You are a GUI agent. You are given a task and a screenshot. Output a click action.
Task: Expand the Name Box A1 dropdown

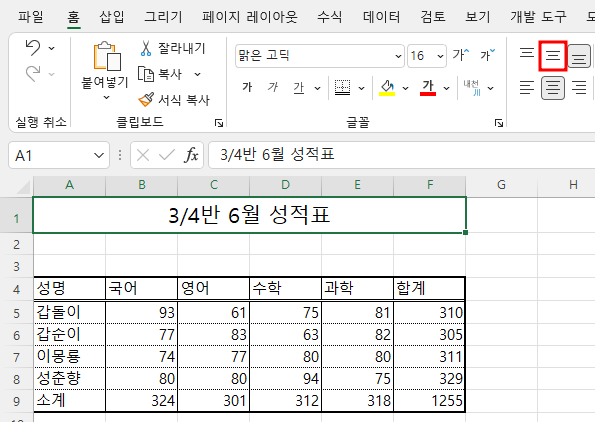point(99,155)
